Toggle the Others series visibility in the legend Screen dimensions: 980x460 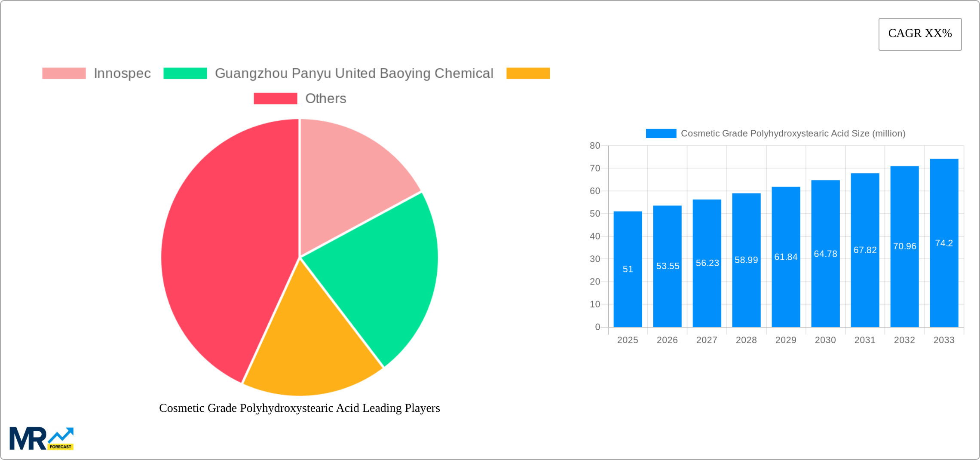click(x=325, y=98)
